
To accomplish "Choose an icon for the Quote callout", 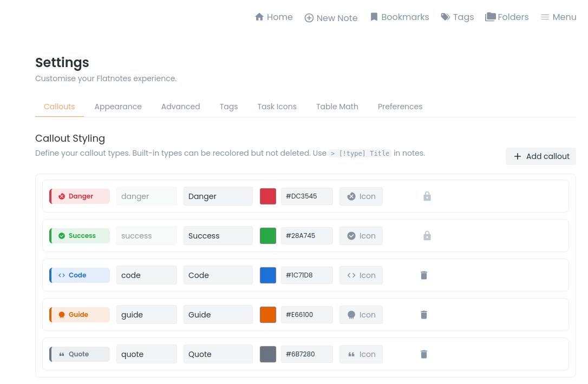I will [x=361, y=354].
